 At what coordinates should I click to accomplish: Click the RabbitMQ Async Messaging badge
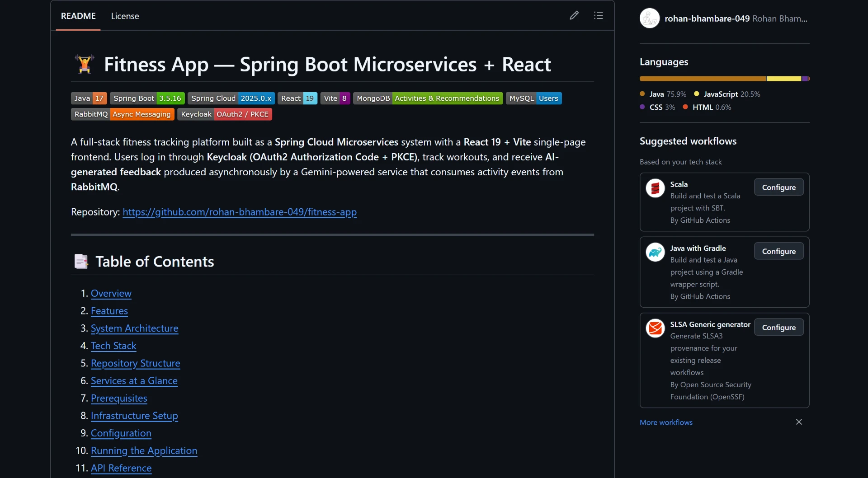pos(123,114)
